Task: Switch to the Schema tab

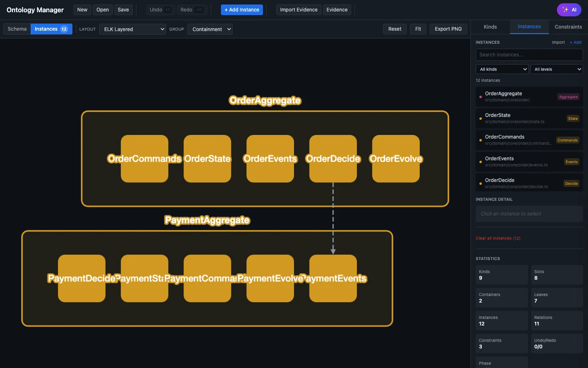Action: pyautogui.click(x=17, y=29)
